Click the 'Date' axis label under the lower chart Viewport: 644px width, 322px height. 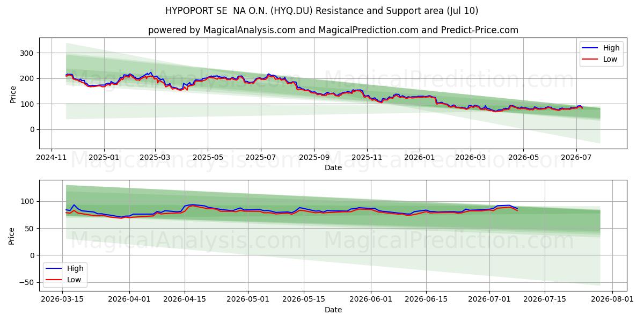[333, 310]
